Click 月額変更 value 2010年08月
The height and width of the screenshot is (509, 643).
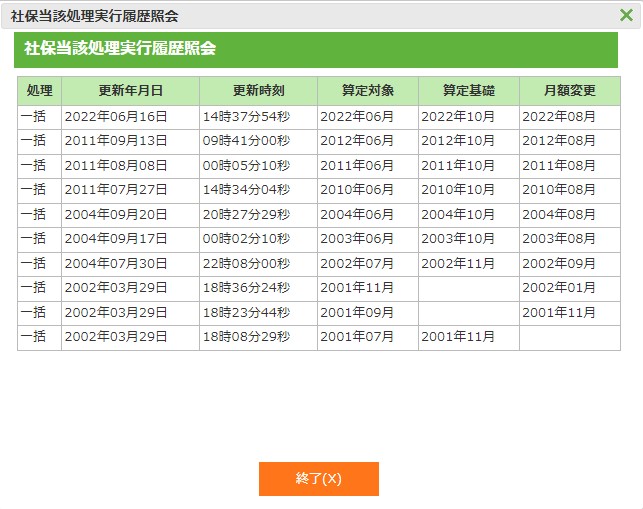[x=559, y=190]
